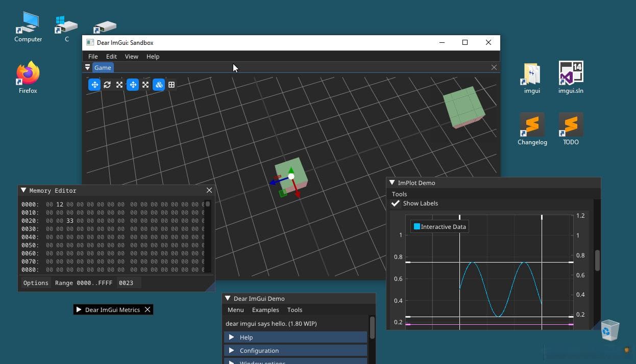This screenshot has height=364, width=636.
Task: Click the hex byte value 33 in row 0020
Action: click(x=70, y=220)
